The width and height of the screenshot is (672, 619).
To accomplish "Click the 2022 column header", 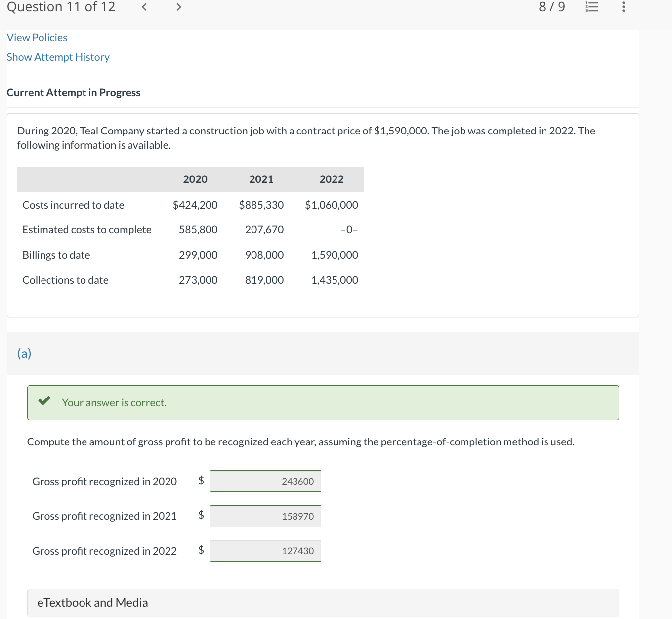I will 332,179.
